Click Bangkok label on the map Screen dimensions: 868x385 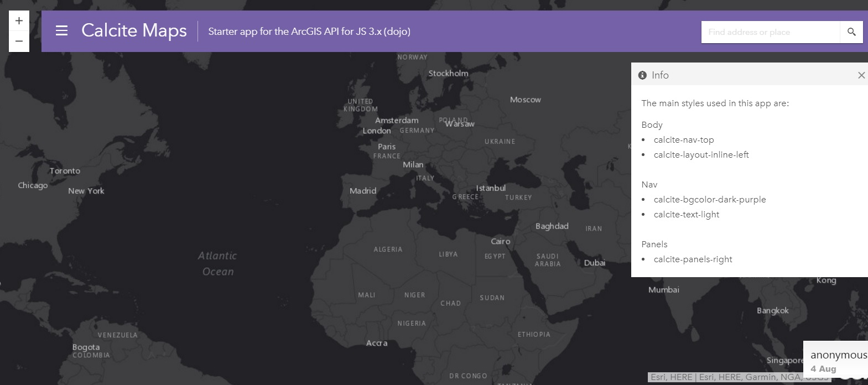773,311
